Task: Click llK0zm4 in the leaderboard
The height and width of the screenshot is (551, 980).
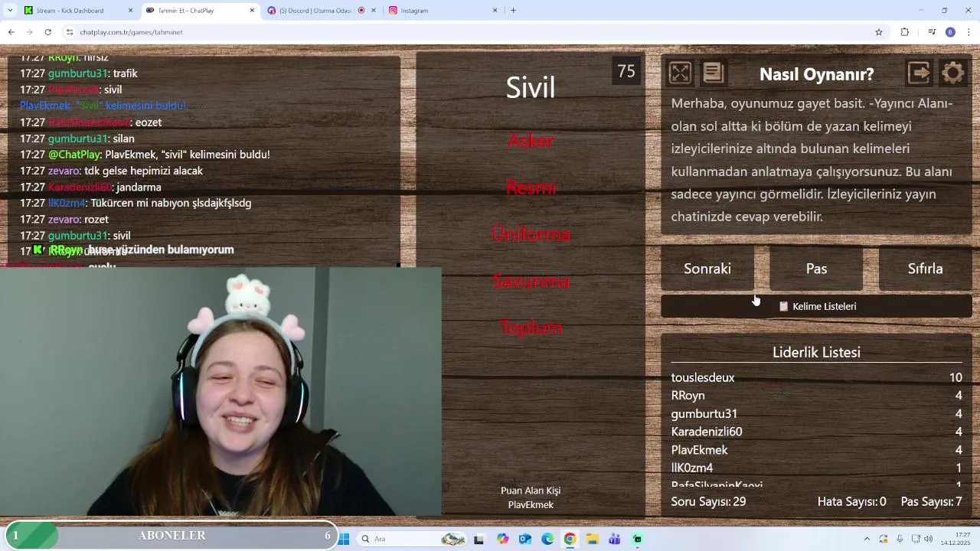Action: click(x=692, y=468)
